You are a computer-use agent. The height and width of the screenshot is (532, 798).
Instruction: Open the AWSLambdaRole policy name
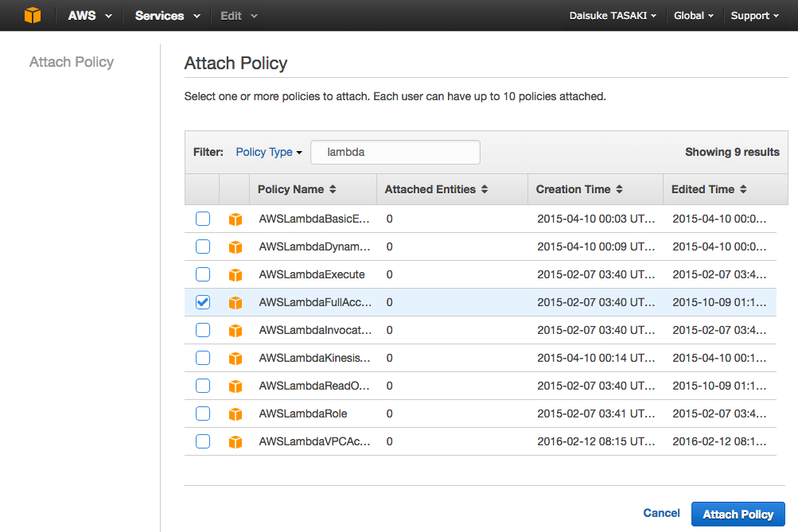pos(303,414)
